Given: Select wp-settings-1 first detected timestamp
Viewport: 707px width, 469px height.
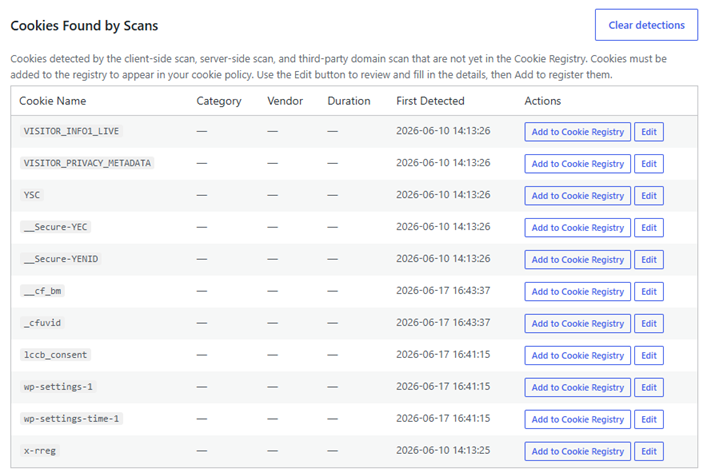Looking at the screenshot, I should point(443,386).
